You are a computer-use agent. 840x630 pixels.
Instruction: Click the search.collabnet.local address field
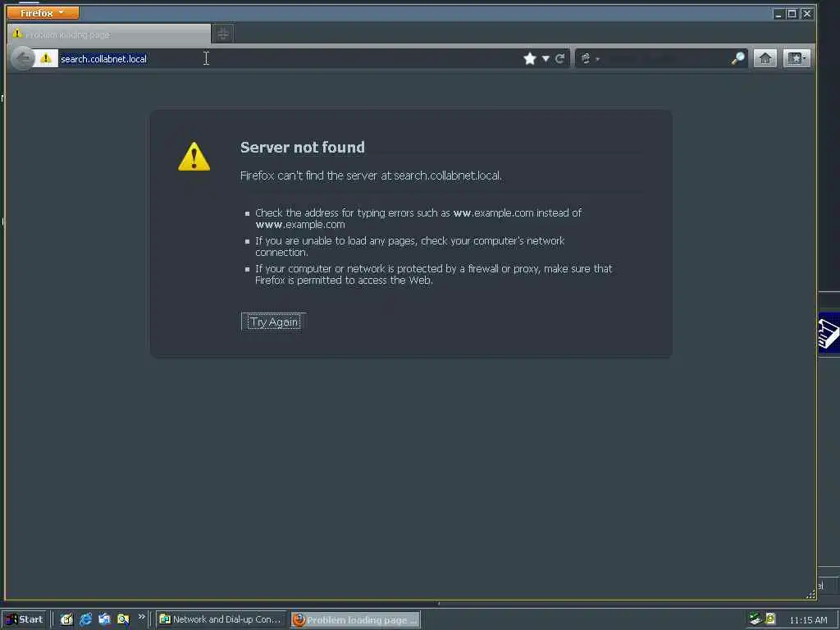click(x=290, y=58)
